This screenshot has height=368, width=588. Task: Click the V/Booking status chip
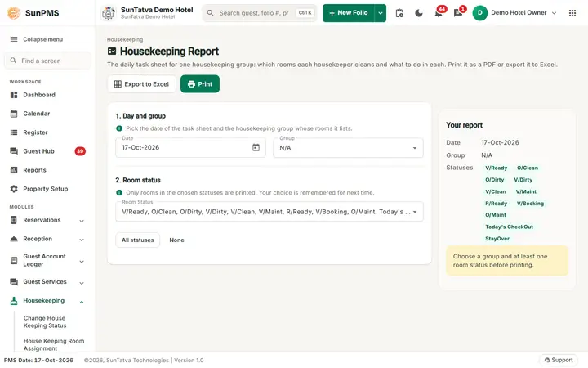pyautogui.click(x=530, y=203)
